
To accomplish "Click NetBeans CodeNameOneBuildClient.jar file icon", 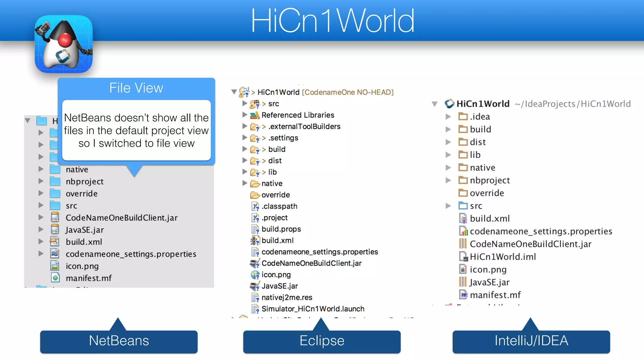I will (55, 217).
